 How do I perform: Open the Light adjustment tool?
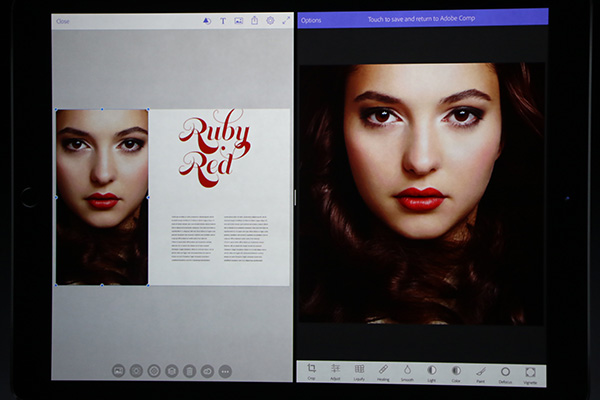[x=432, y=370]
